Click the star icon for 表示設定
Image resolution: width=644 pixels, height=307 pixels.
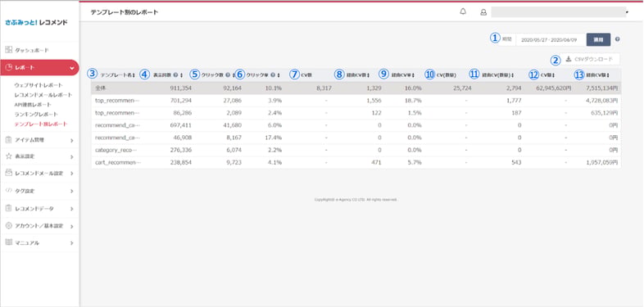(9, 156)
